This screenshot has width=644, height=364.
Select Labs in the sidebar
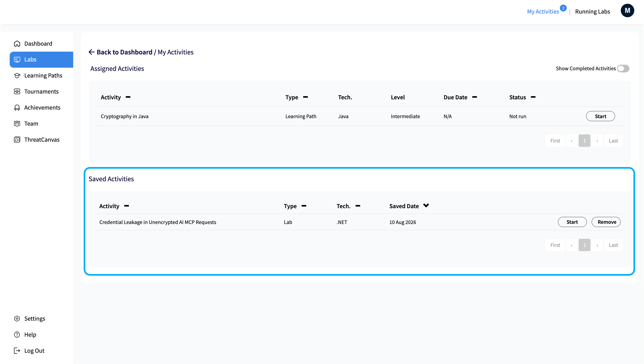pyautogui.click(x=42, y=60)
